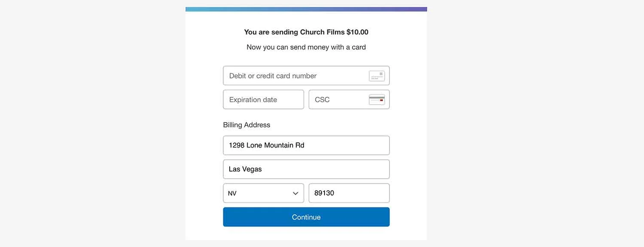644x247 pixels.
Task: Open the NV state dropdown
Action: [263, 193]
